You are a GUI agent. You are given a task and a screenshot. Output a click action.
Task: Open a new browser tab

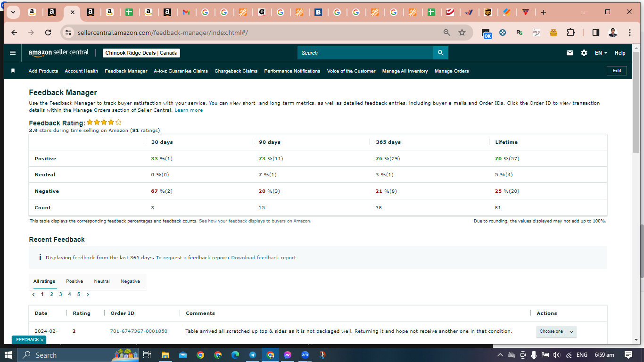tap(544, 12)
